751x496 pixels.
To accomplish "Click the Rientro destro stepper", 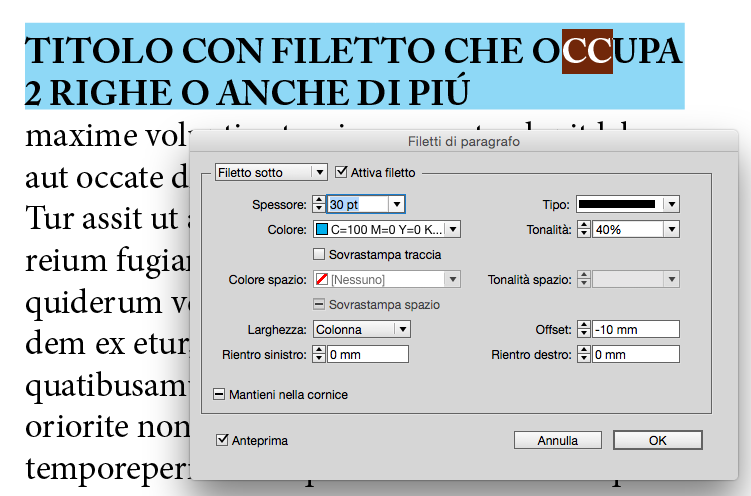I will click(583, 354).
